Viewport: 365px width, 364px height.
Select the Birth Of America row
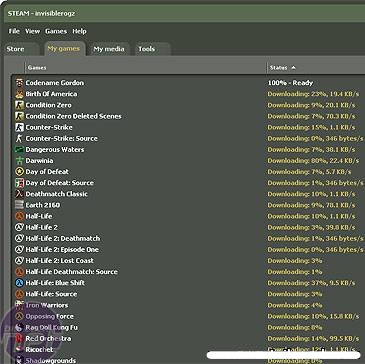coord(189,94)
